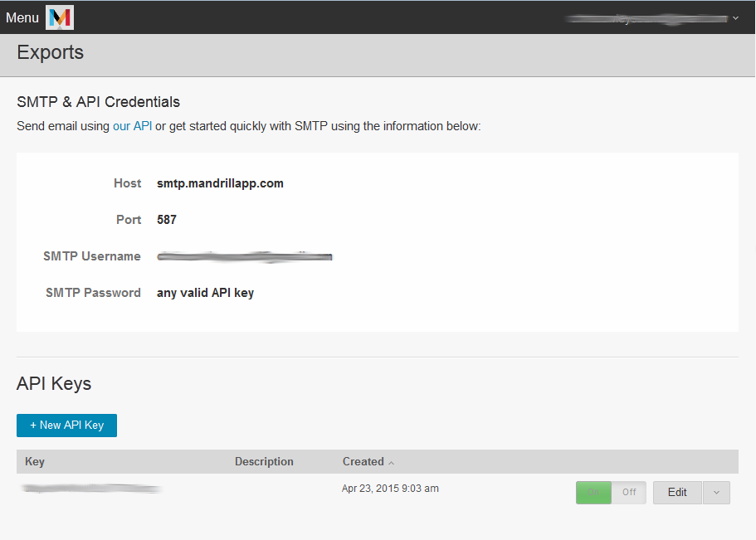Click the 'API Keys' heading

pyautogui.click(x=54, y=384)
